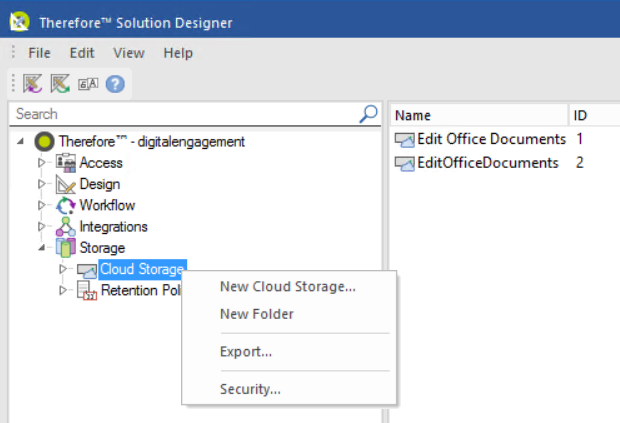Click the Edit Office Documents row icon
620x423 pixels.
(405, 140)
